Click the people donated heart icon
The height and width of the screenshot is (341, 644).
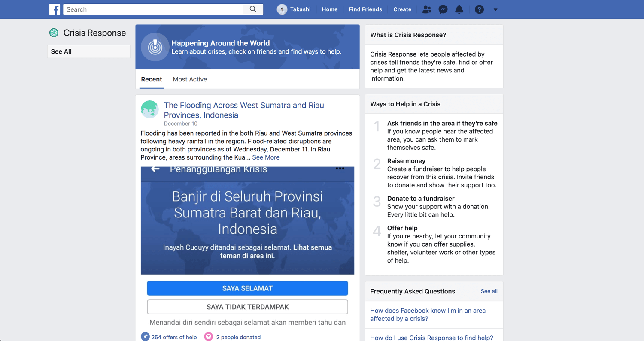click(x=208, y=337)
